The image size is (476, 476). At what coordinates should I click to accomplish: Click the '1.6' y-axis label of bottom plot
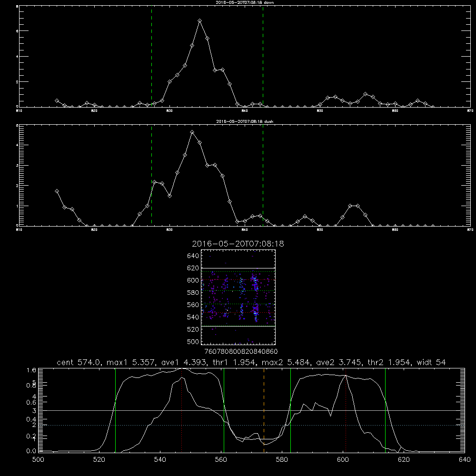coord(31,370)
